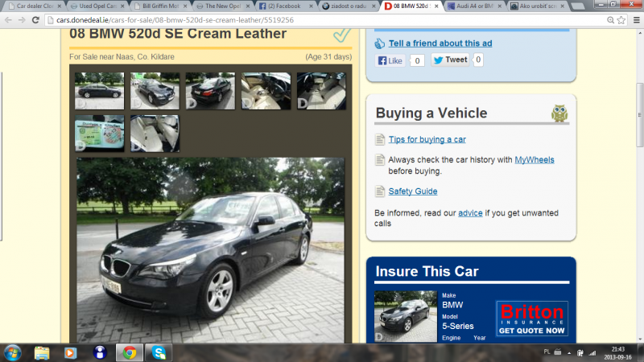Open Tell a friend about this ad link
The width and height of the screenshot is (644, 362).
[x=440, y=43]
